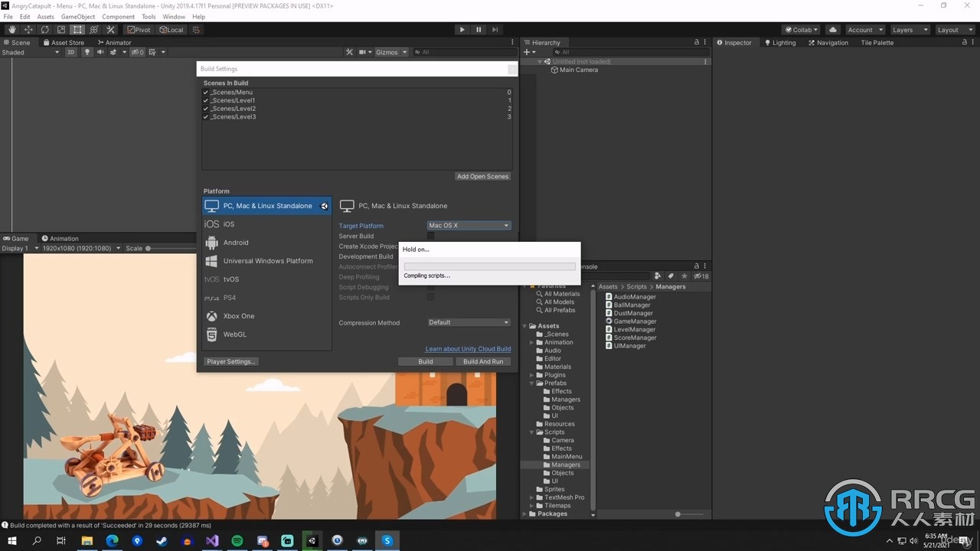Open the Layers dropdown
The image size is (980, 551).
910,30
